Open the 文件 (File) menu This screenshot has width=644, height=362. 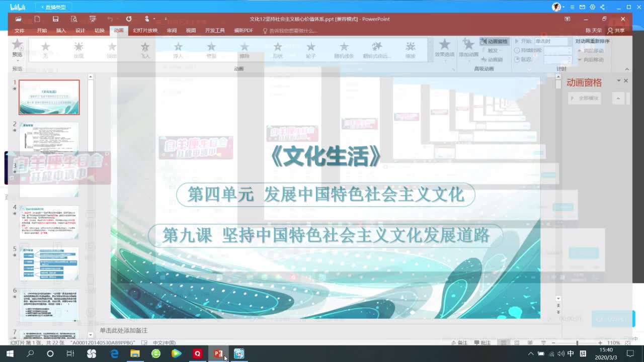(x=20, y=30)
